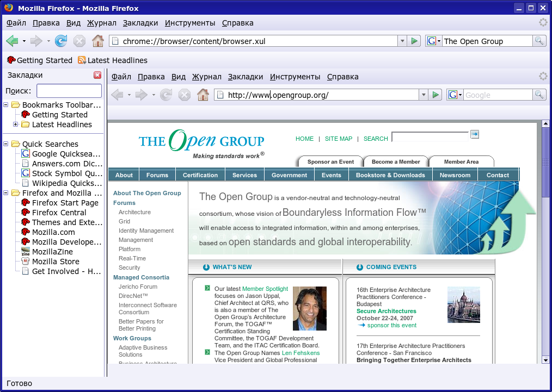Image resolution: width=552 pixels, height=392 pixels.
Task: Collapse the Quick Searches folder
Action: coord(6,144)
